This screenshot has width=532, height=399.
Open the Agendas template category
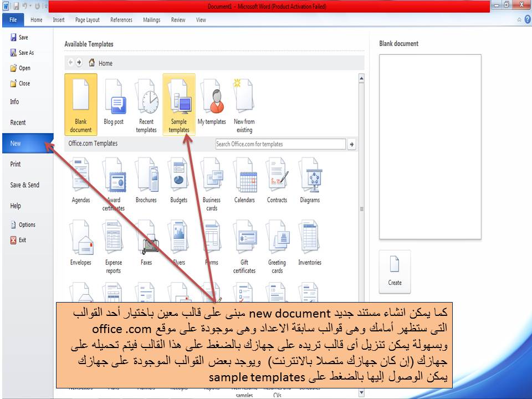point(81,180)
